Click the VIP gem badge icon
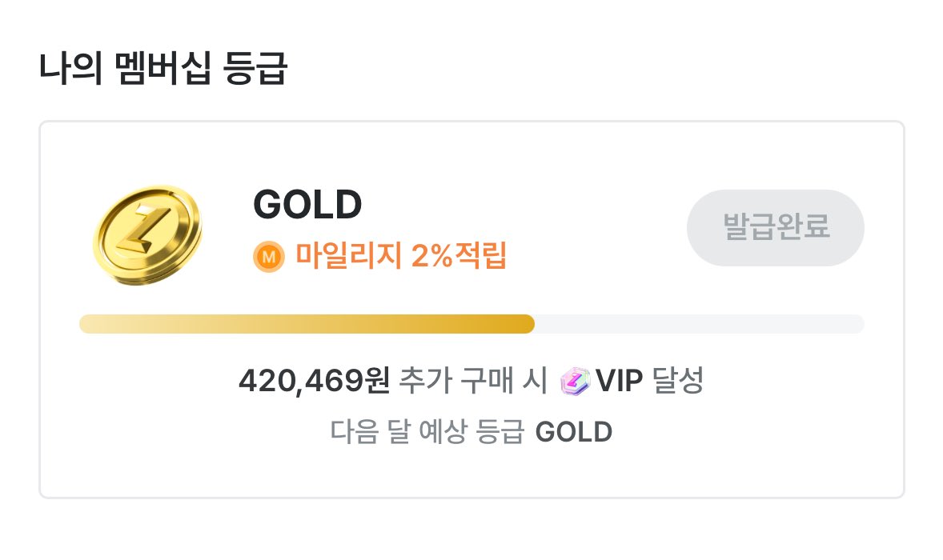Viewport: 943px width, 560px height. coord(575,381)
